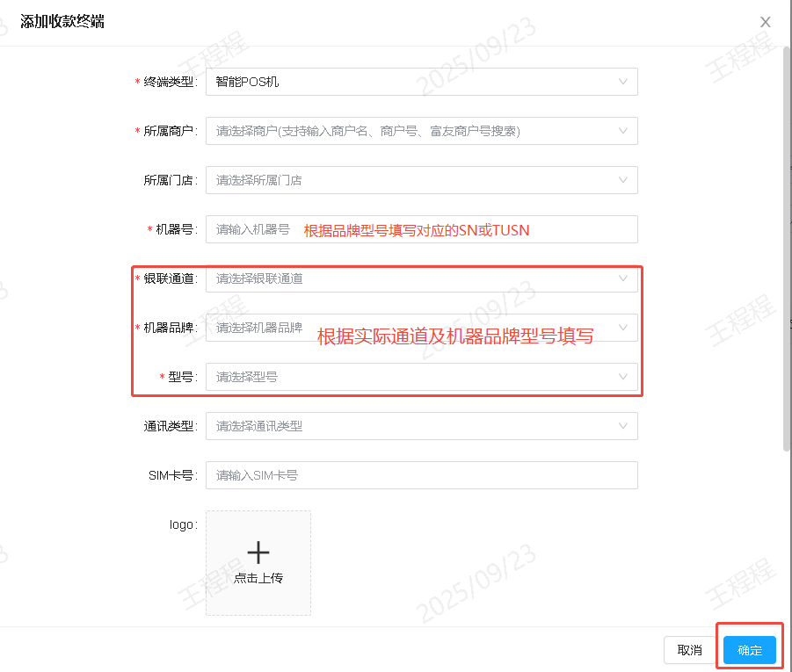
Task: Click the 点击上传 upload text
Action: [x=258, y=579]
